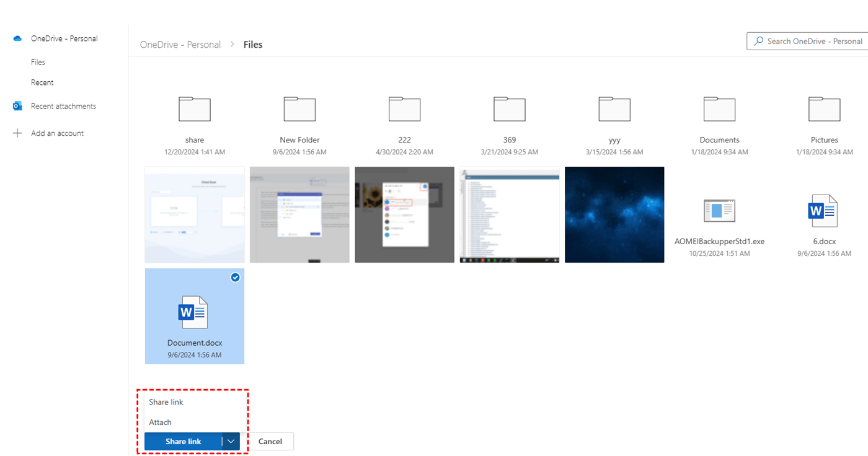
Task: Select the yyy folder icon
Action: click(x=614, y=109)
